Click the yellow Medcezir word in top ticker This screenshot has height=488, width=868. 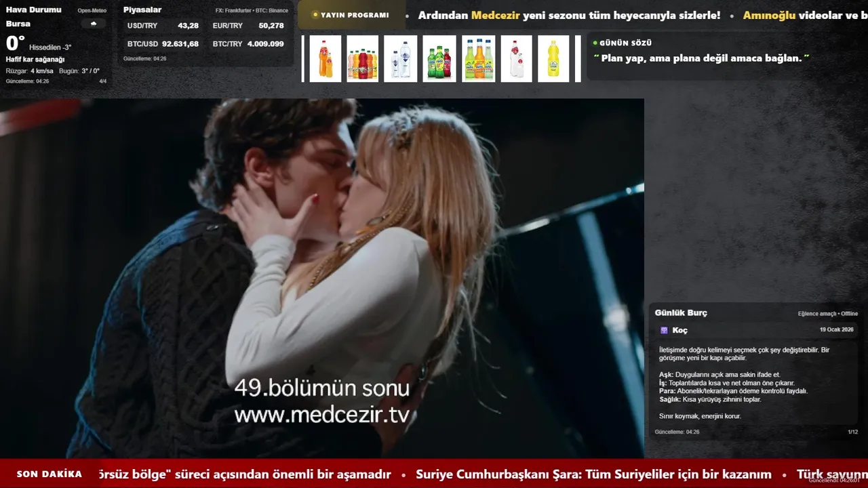[496, 15]
